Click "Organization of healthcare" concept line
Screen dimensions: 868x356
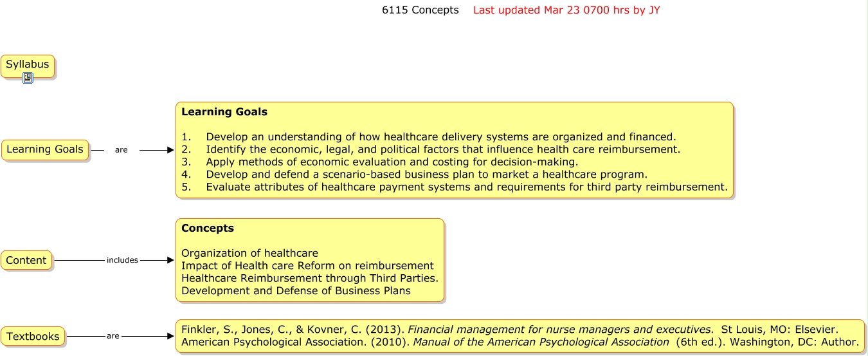[x=249, y=254]
